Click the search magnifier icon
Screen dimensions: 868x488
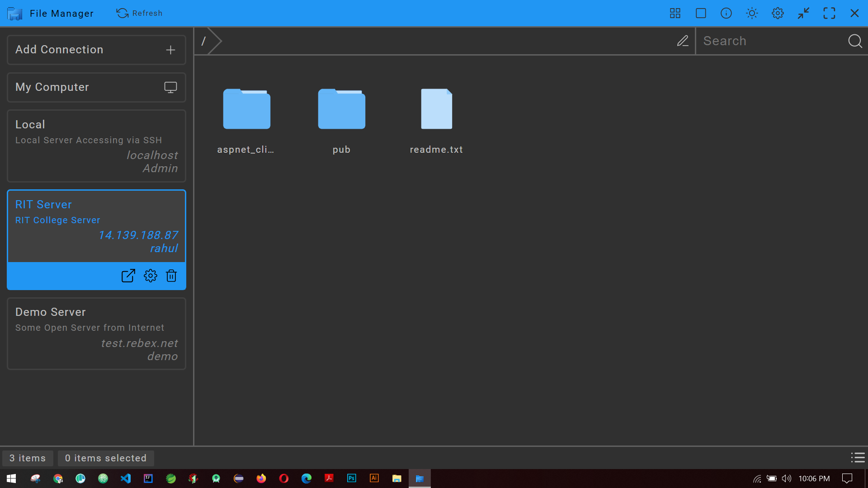[x=855, y=41]
